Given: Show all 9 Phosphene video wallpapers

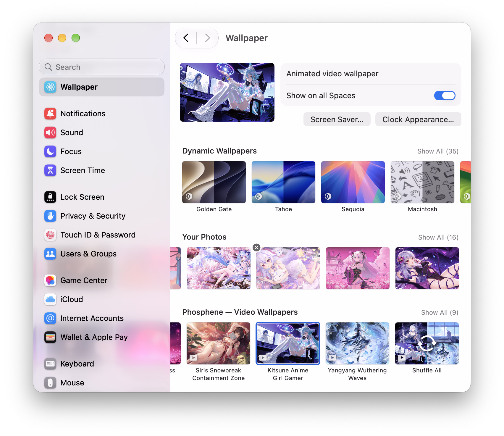Looking at the screenshot, I should [x=440, y=312].
